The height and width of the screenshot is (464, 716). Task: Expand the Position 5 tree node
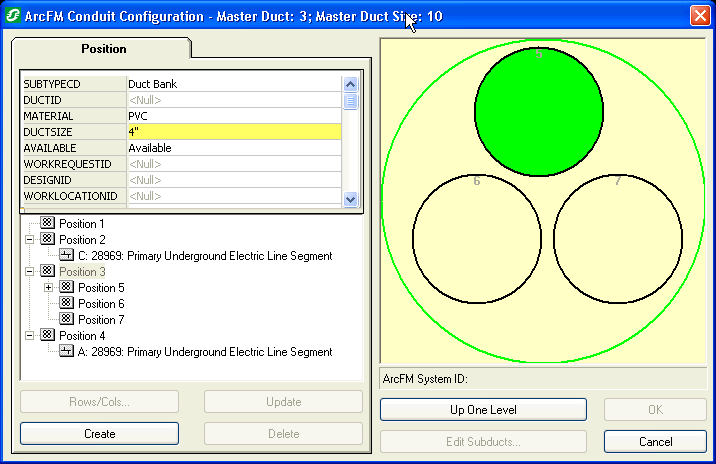[x=49, y=288]
